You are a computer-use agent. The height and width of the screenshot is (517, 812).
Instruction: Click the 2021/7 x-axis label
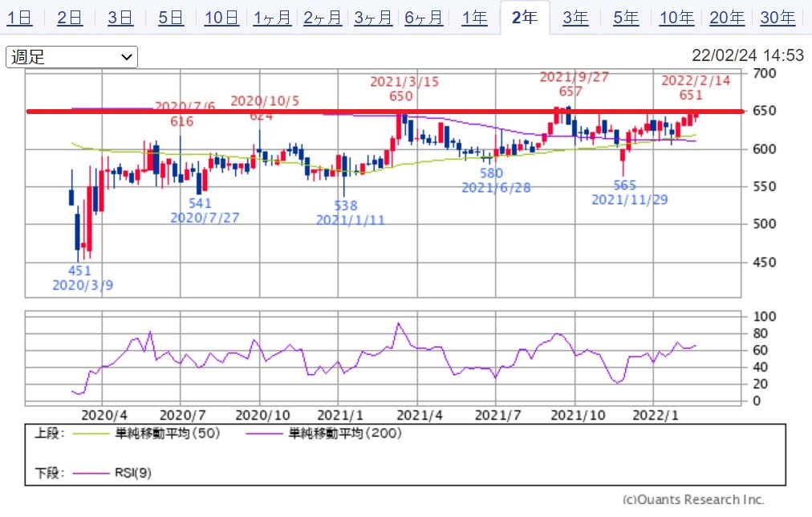(498, 415)
